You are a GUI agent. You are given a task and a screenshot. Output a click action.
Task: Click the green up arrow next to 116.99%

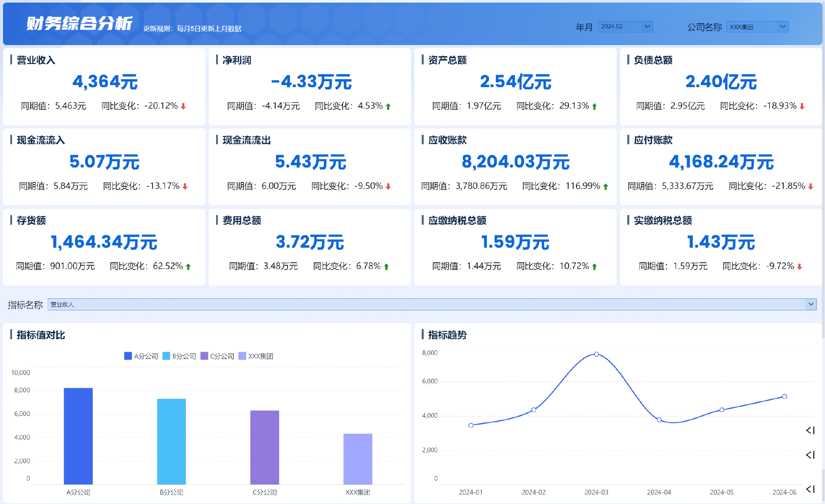click(605, 186)
